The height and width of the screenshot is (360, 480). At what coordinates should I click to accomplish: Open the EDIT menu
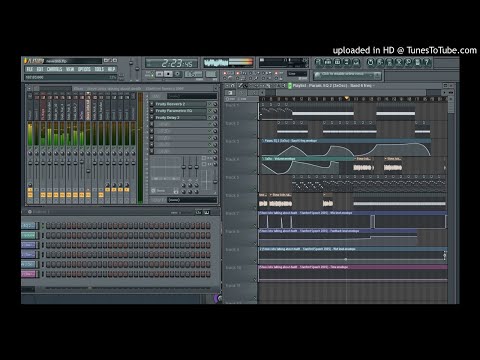(x=40, y=69)
